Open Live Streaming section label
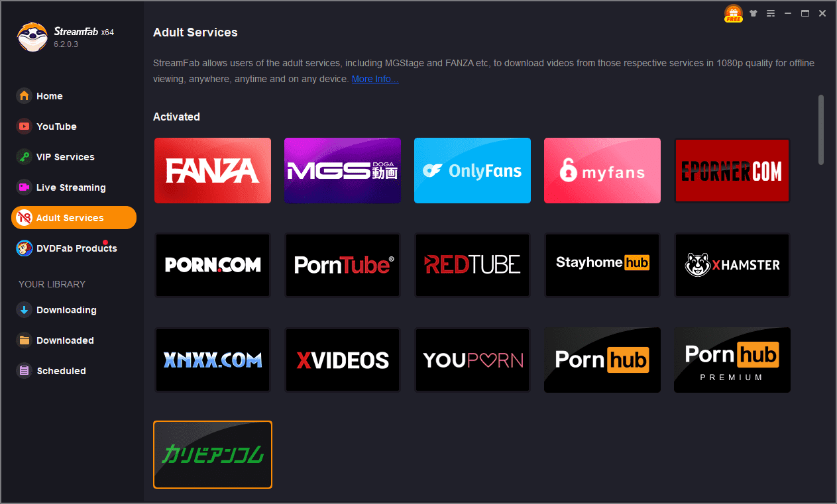The width and height of the screenshot is (837, 504). [71, 187]
